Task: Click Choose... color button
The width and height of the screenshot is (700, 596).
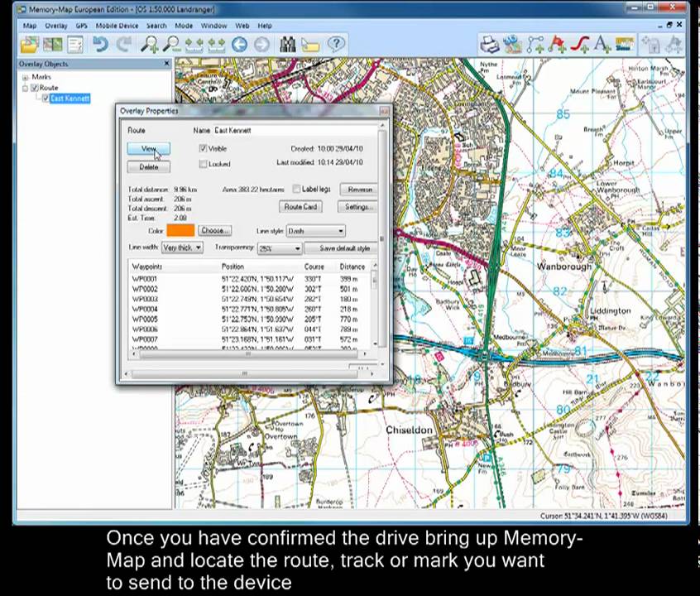Action: 215,231
